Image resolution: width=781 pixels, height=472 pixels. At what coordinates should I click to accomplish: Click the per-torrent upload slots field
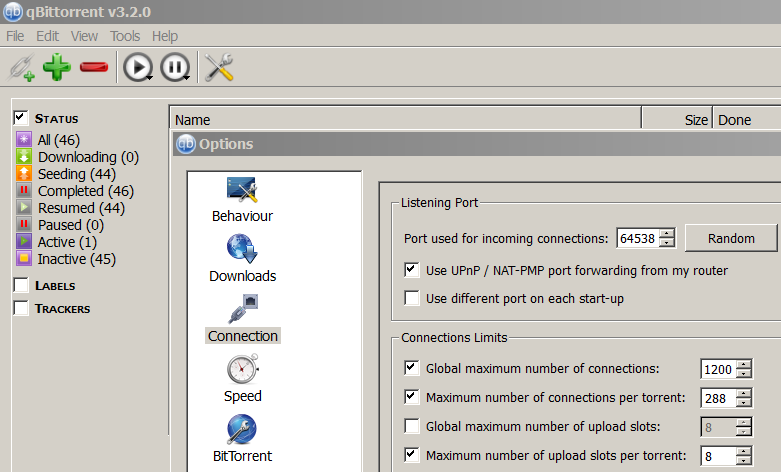(x=718, y=456)
